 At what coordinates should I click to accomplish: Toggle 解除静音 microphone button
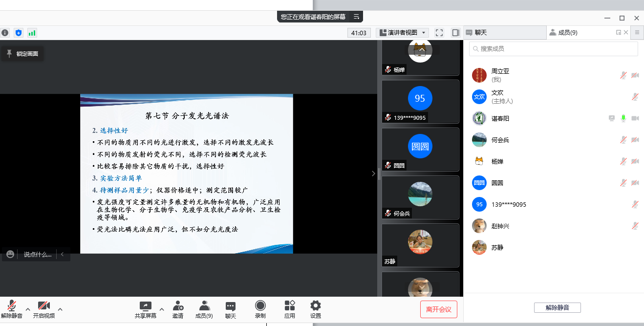pyautogui.click(x=12, y=306)
